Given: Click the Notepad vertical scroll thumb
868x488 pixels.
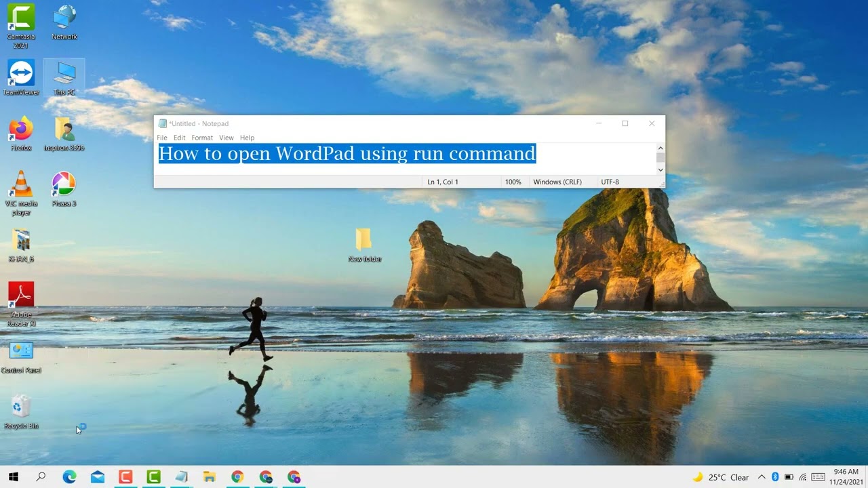Looking at the screenshot, I should [x=660, y=158].
